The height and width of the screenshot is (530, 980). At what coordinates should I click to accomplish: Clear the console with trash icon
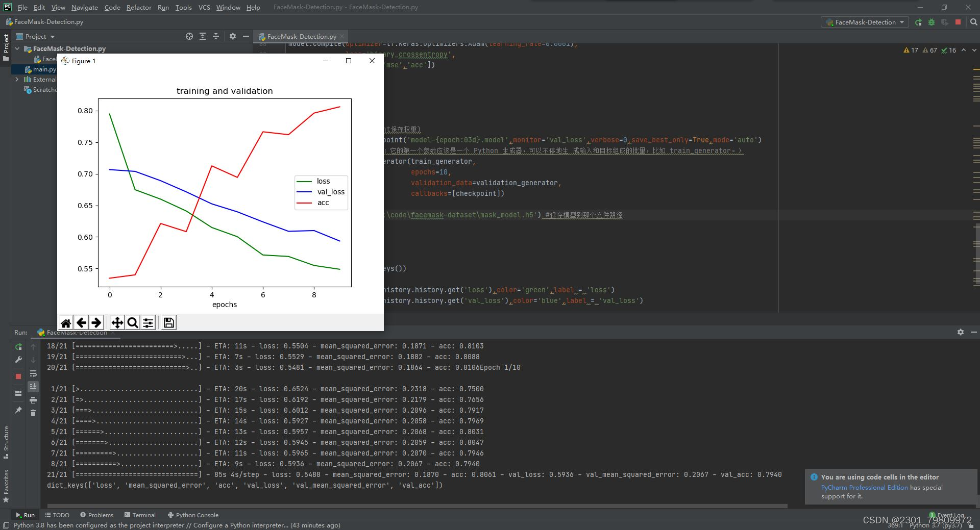[x=33, y=413]
